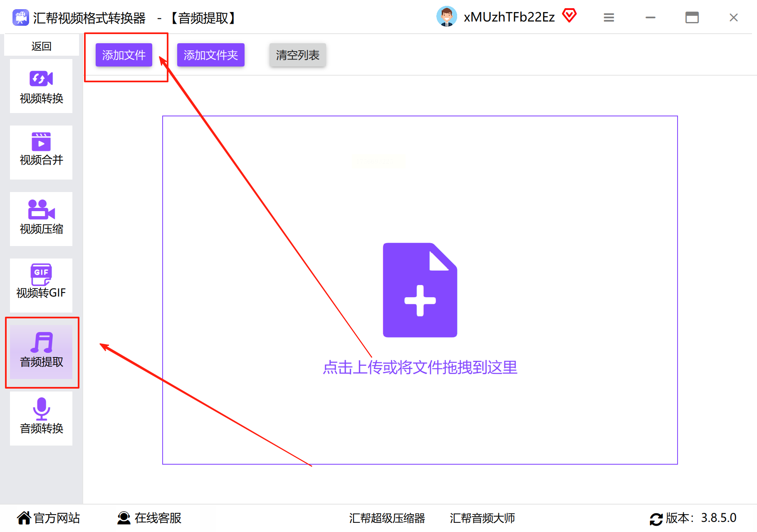Click the 点击上传或将文件拖拽到这里 upload text
757x532 pixels.
click(x=420, y=367)
